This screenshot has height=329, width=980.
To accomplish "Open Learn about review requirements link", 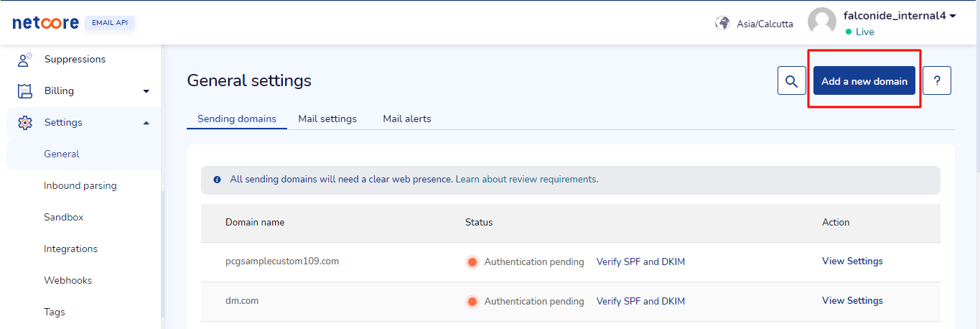I will [x=526, y=180].
